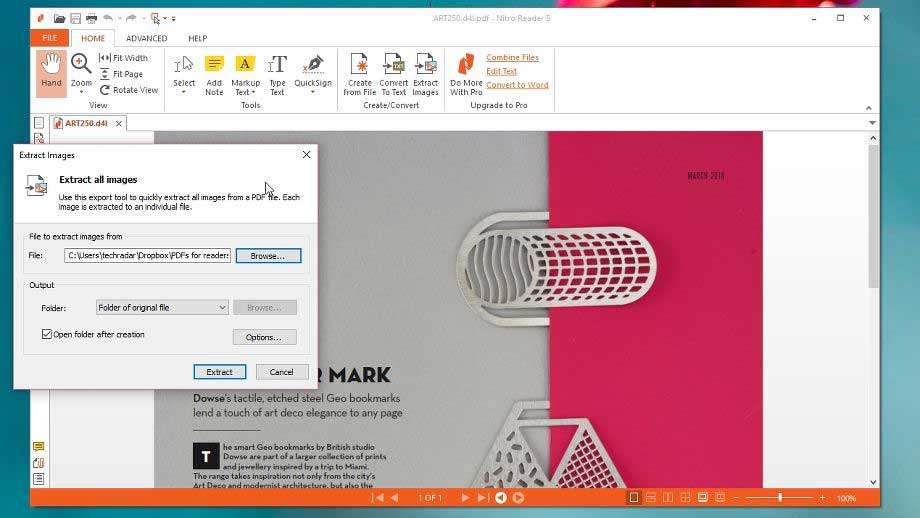Open the Markup Text tool
This screenshot has height=518, width=920.
245,75
